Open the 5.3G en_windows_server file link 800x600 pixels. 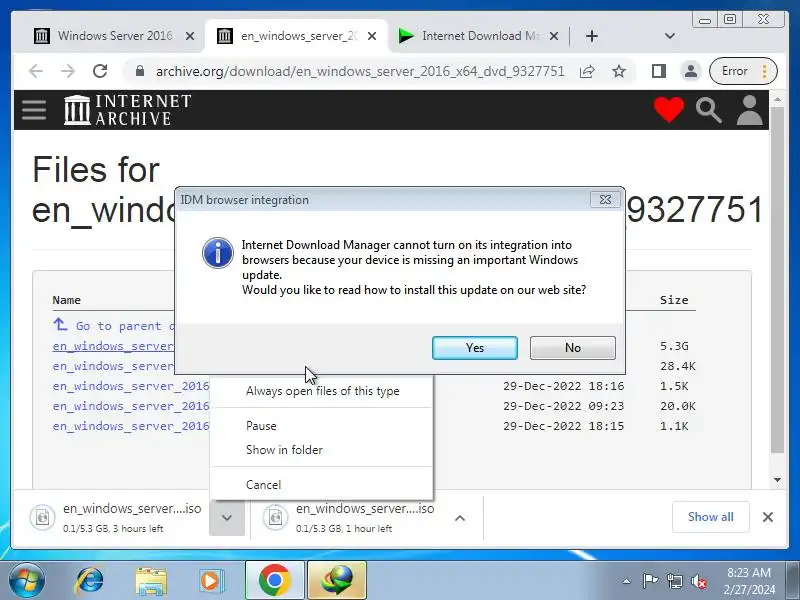pos(113,346)
